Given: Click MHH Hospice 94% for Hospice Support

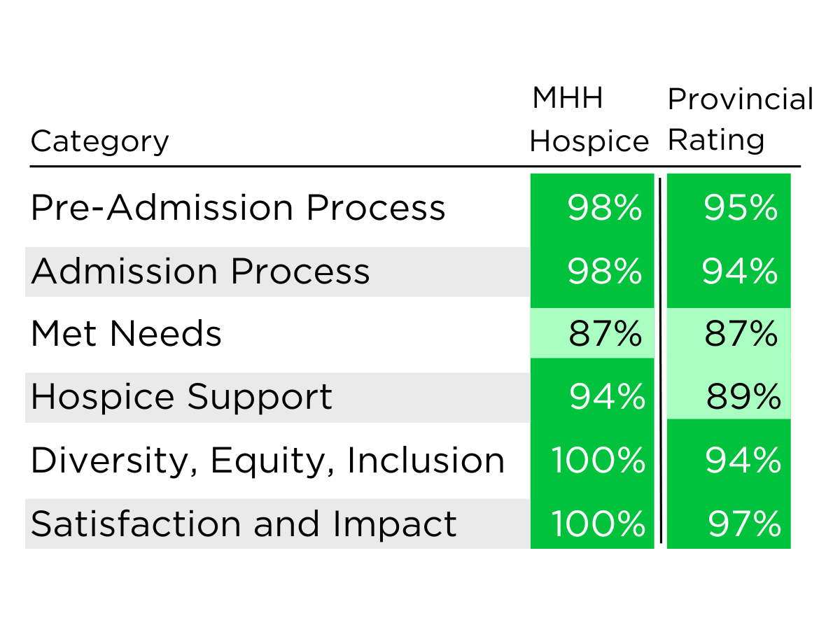Looking at the screenshot, I should click(x=606, y=397).
